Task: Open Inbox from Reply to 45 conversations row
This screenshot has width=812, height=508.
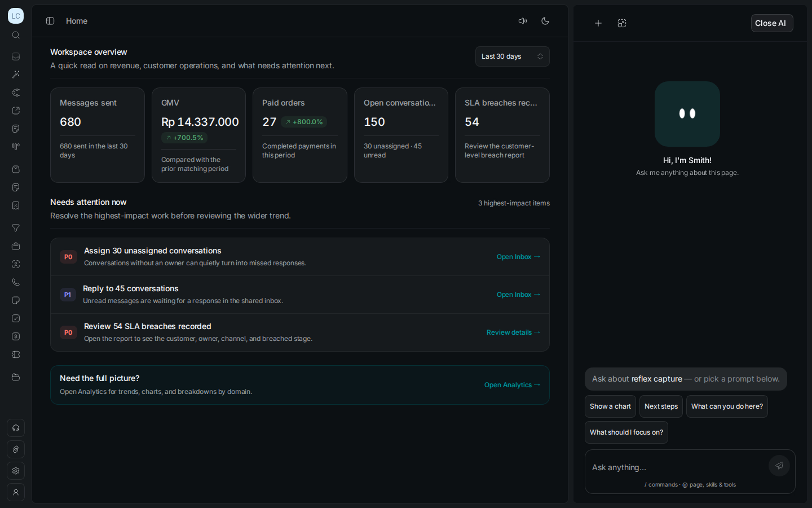Action: click(518, 295)
